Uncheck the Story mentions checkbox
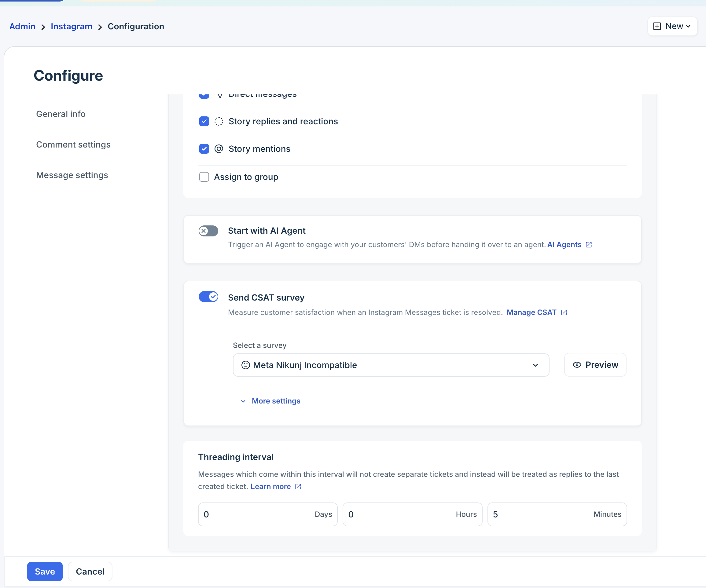 pyautogui.click(x=204, y=149)
